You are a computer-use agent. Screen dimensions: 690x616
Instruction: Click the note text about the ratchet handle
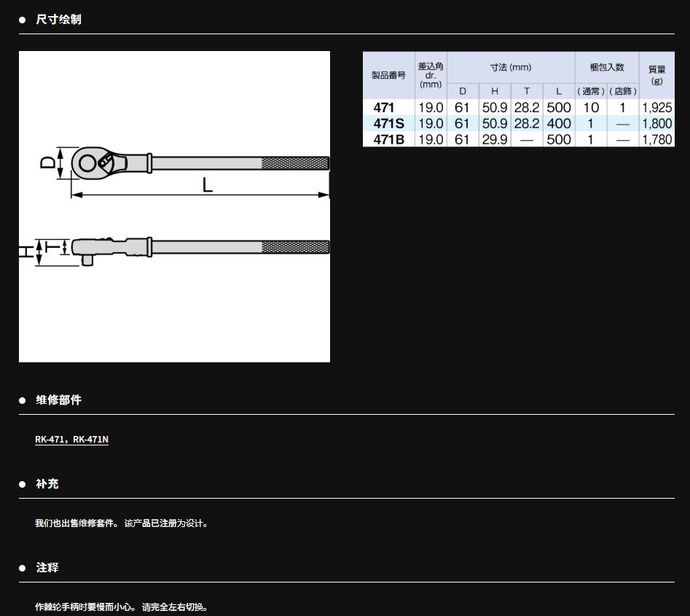point(121,607)
